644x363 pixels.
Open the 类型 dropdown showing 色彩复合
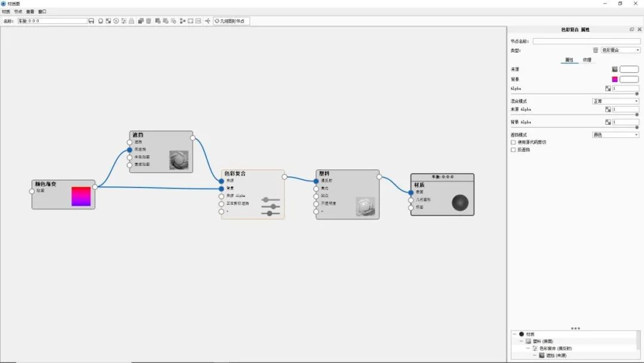point(620,50)
